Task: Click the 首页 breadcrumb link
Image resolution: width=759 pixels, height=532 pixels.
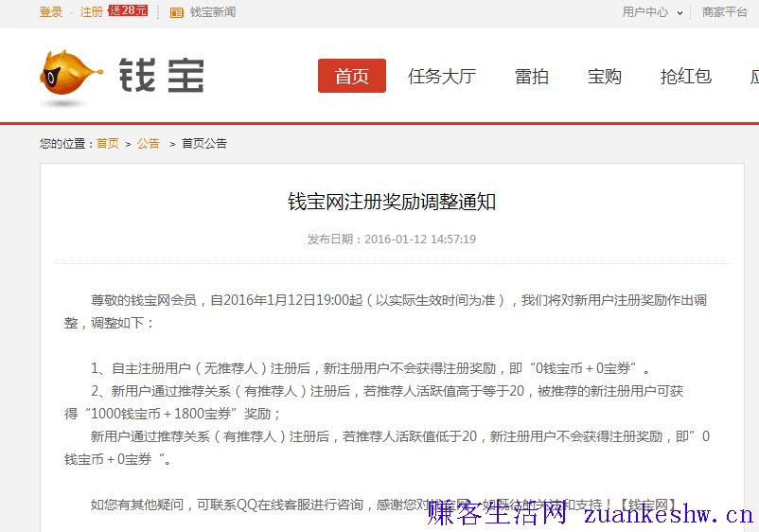Action: click(108, 143)
